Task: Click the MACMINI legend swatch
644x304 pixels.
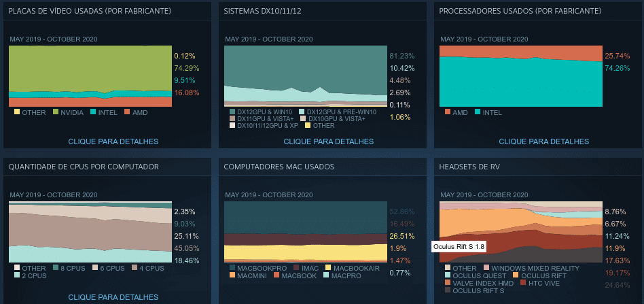Action: 232,275
